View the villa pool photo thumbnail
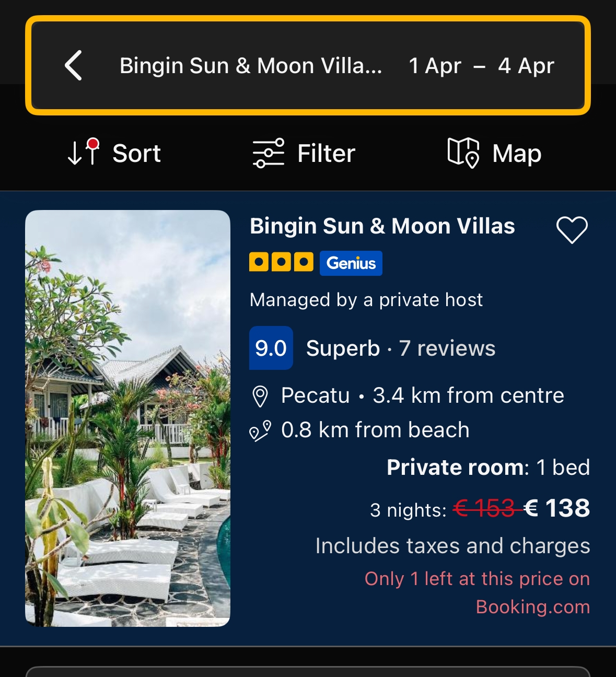The image size is (616, 677). point(127,418)
